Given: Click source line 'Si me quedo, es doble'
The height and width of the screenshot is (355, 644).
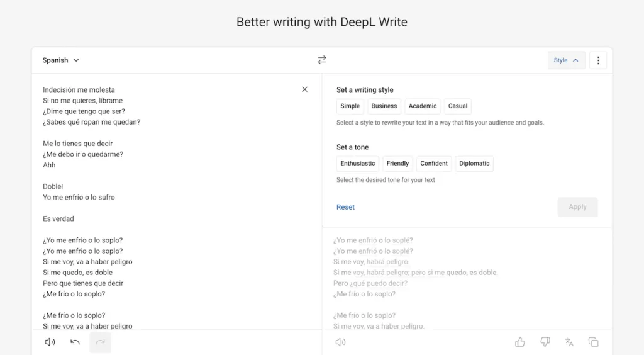Looking at the screenshot, I should (x=77, y=273).
